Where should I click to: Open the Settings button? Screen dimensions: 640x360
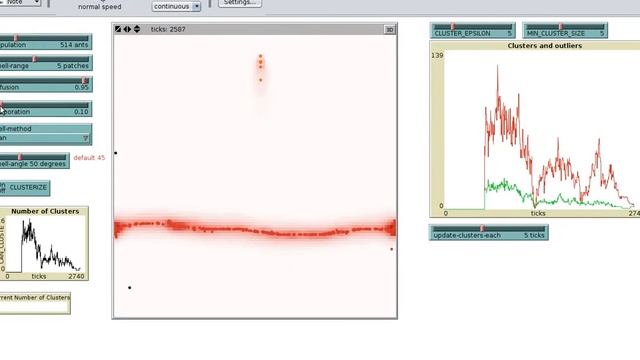pyautogui.click(x=240, y=3)
